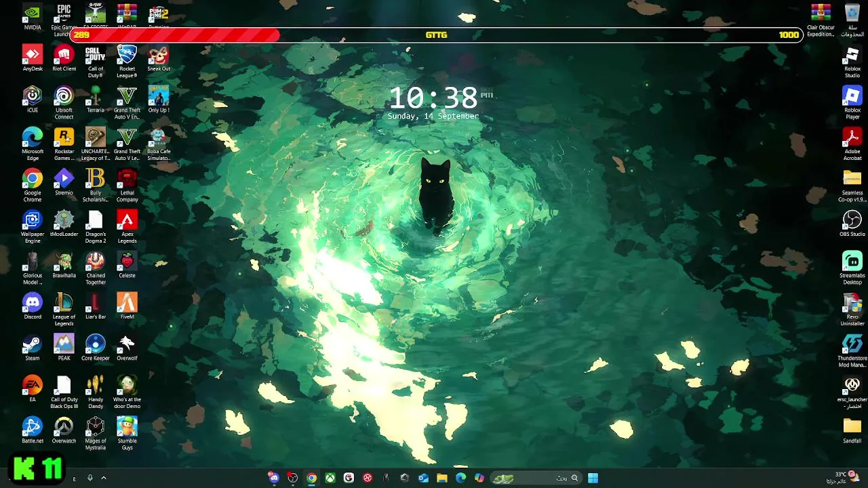
Task: Select the Glorious Model mouse software icon
Action: (32, 268)
